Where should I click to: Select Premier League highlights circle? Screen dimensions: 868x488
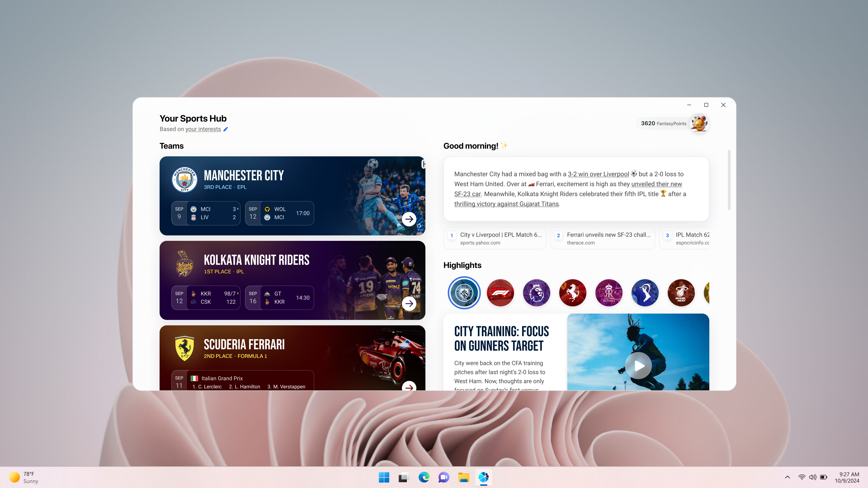tap(536, 293)
